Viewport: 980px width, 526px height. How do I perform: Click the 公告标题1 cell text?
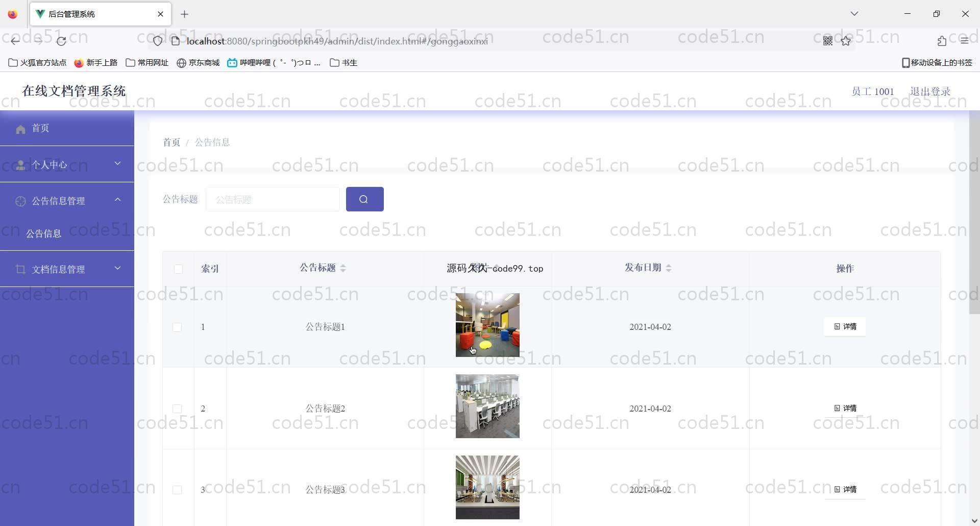(325, 327)
